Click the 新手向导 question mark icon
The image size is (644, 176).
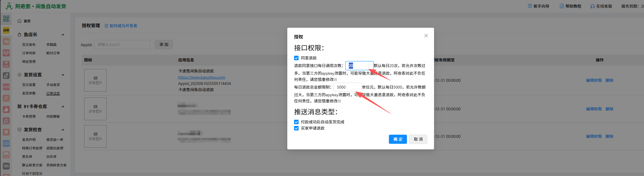coord(530,6)
